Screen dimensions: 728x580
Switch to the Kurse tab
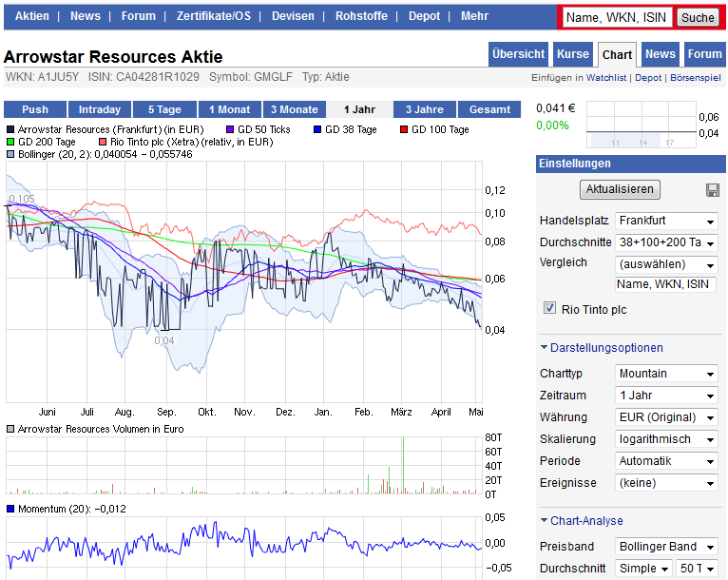click(573, 54)
